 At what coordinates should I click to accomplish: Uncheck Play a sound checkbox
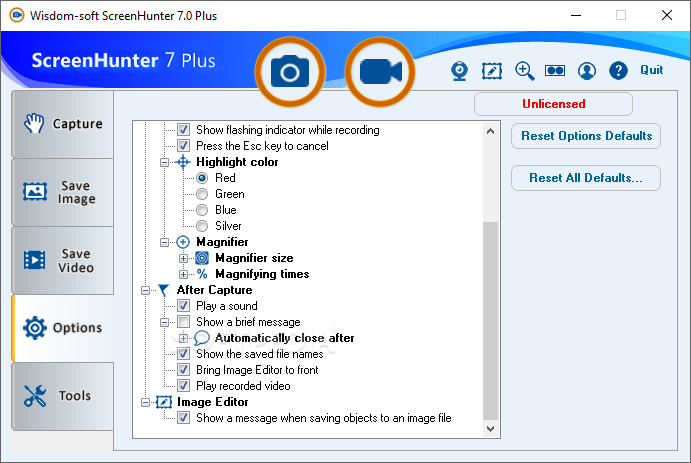[x=183, y=306]
